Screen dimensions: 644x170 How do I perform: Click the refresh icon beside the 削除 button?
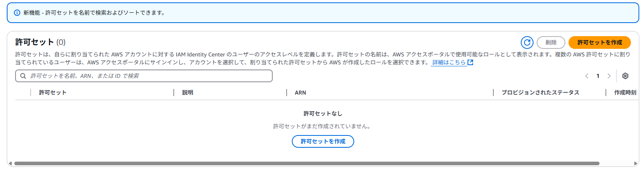click(x=527, y=42)
